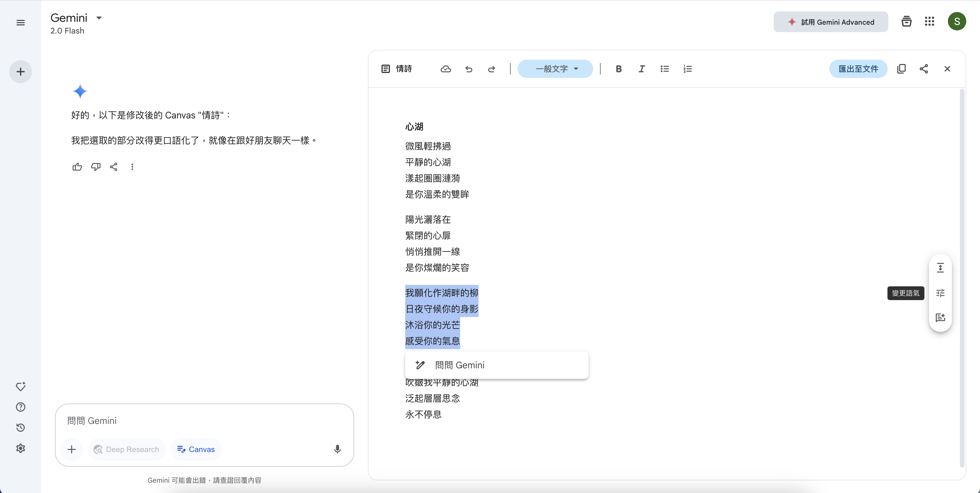Toggle the Canvas chip

[196, 450]
